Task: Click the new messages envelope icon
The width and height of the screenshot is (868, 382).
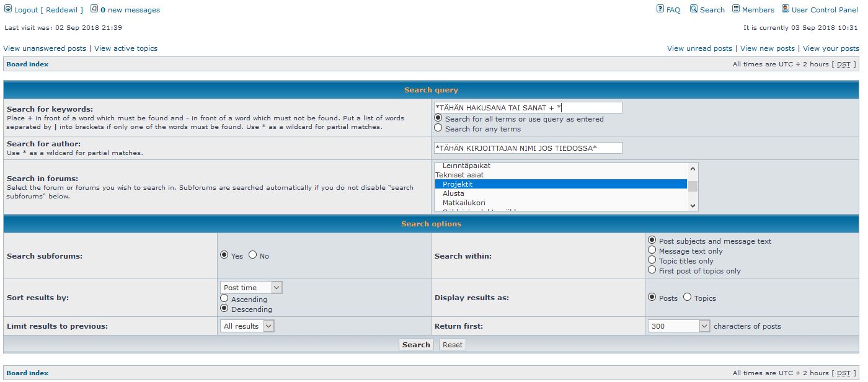Action: (94, 9)
